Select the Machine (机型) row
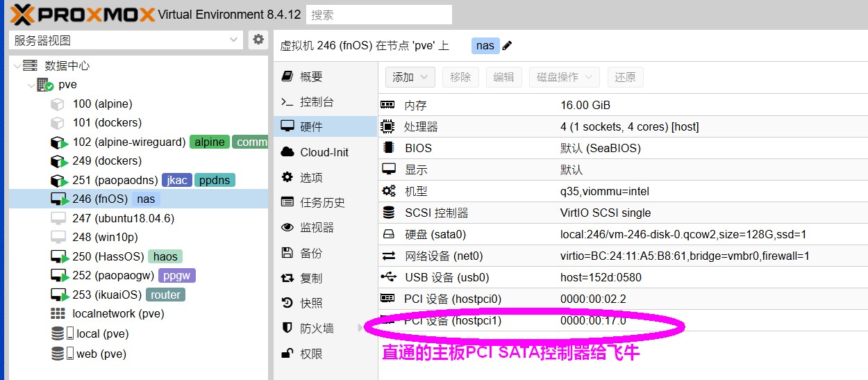Image resolution: width=868 pixels, height=380 pixels. [x=623, y=191]
